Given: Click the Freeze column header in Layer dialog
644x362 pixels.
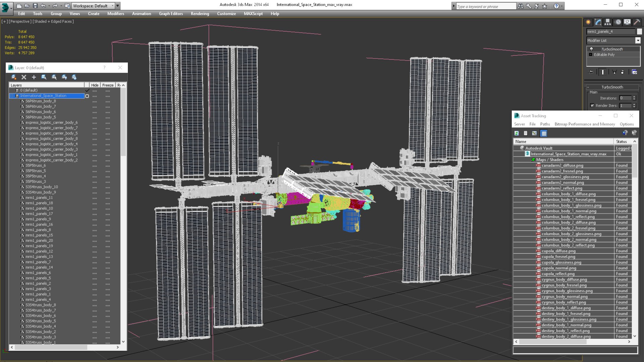Looking at the screenshot, I should tap(108, 85).
